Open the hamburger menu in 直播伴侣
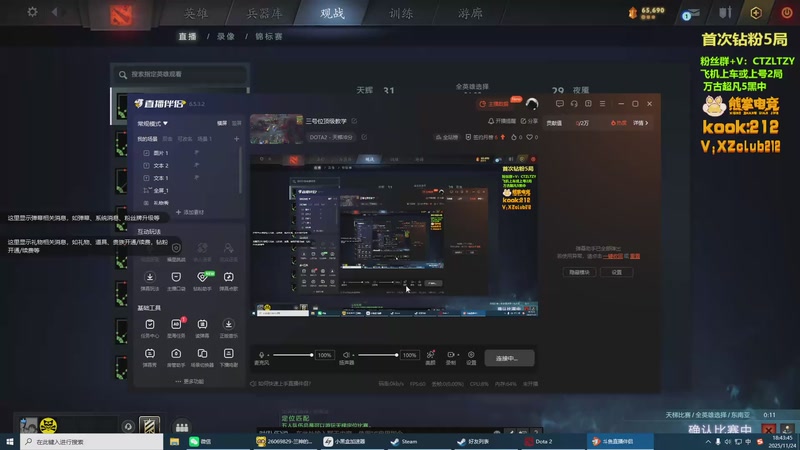Screen dimensions: 800x450 603,104
